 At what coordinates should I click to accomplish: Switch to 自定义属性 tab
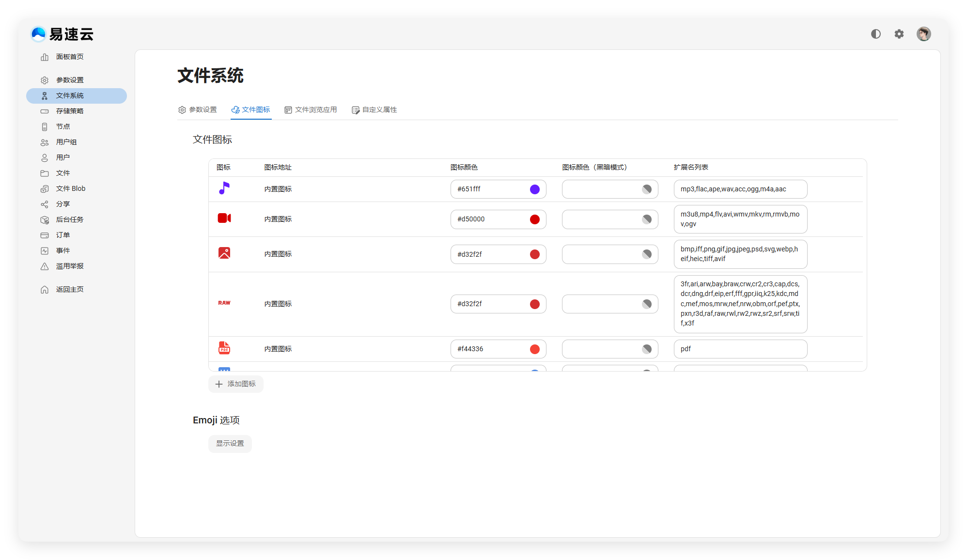tap(374, 110)
